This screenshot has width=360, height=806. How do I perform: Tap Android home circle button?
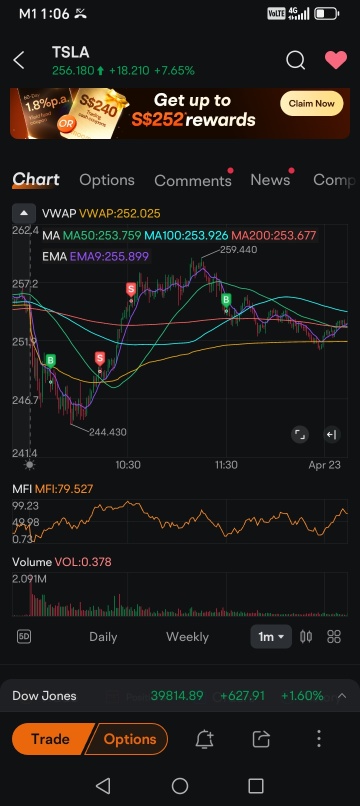pos(180,785)
